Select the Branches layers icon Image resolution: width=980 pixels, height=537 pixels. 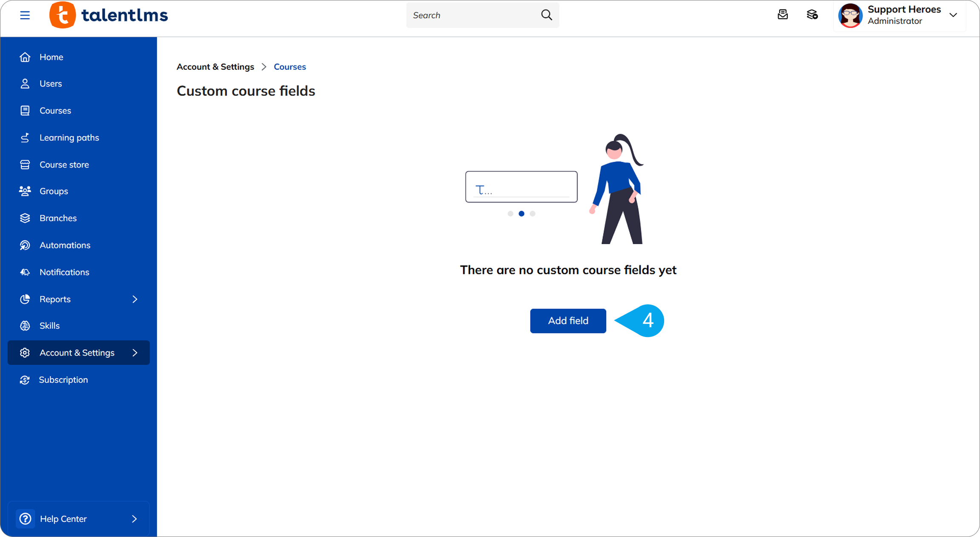pos(25,218)
